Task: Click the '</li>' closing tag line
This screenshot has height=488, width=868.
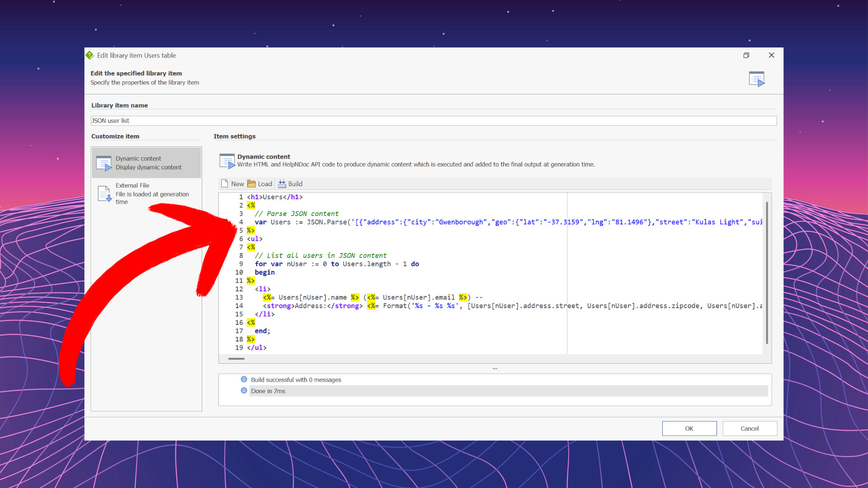Action: click(264, 314)
